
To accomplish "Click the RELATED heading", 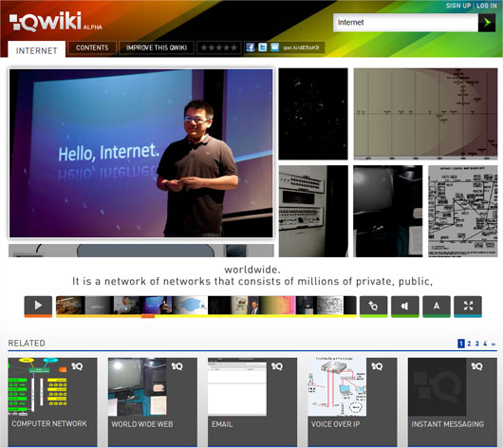I will pos(27,344).
